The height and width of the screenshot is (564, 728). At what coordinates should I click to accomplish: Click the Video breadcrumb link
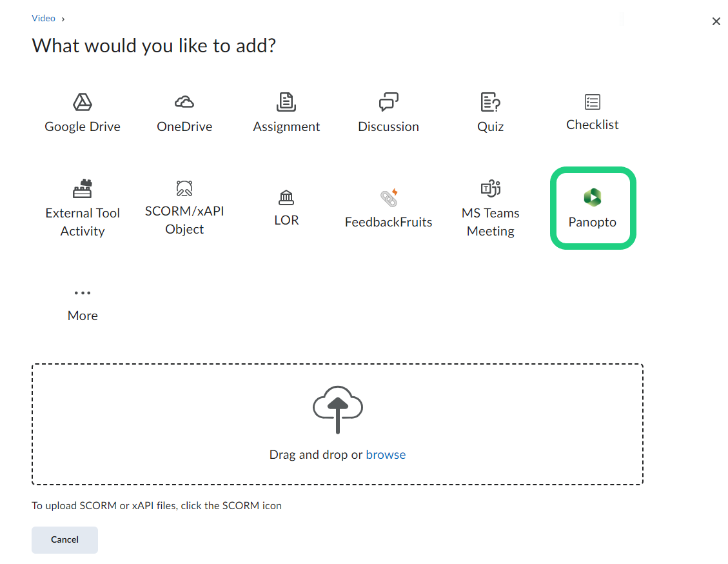coord(44,18)
